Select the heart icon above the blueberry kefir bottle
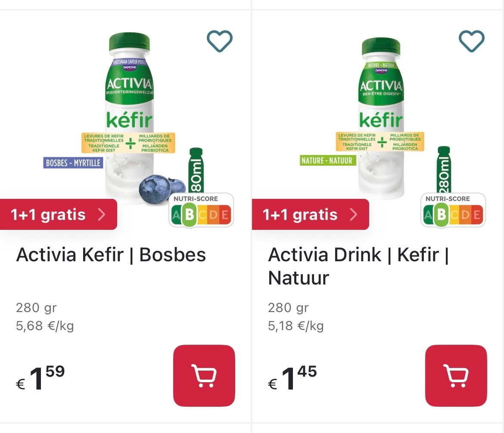Image resolution: width=504 pixels, height=433 pixels. click(220, 41)
